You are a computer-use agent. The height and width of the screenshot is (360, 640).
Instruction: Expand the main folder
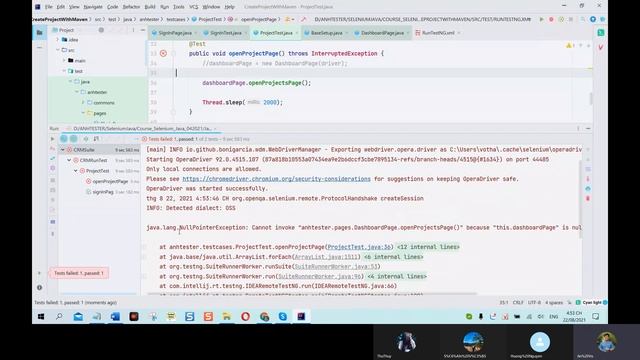(64, 60)
